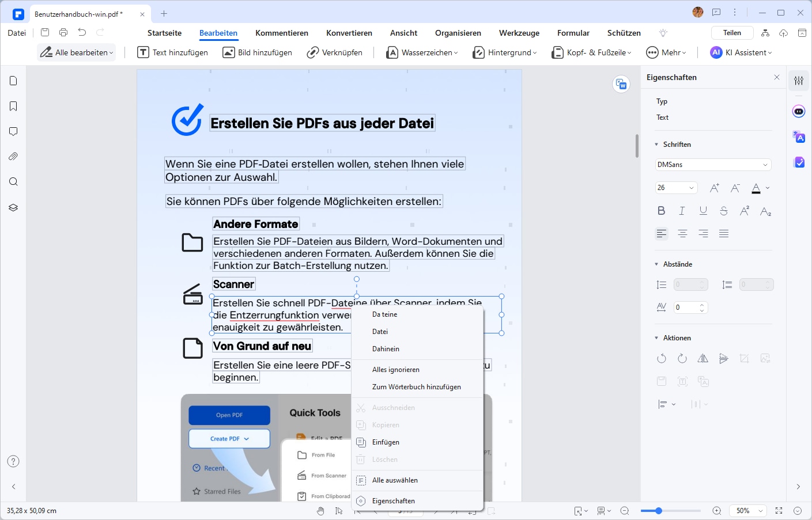Open the Bookmarks panel
812x520 pixels.
[13, 106]
